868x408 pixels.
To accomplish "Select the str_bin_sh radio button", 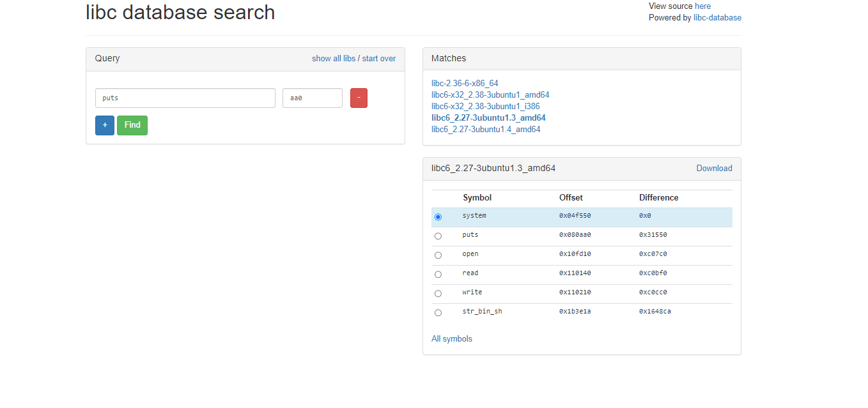I will tap(438, 313).
